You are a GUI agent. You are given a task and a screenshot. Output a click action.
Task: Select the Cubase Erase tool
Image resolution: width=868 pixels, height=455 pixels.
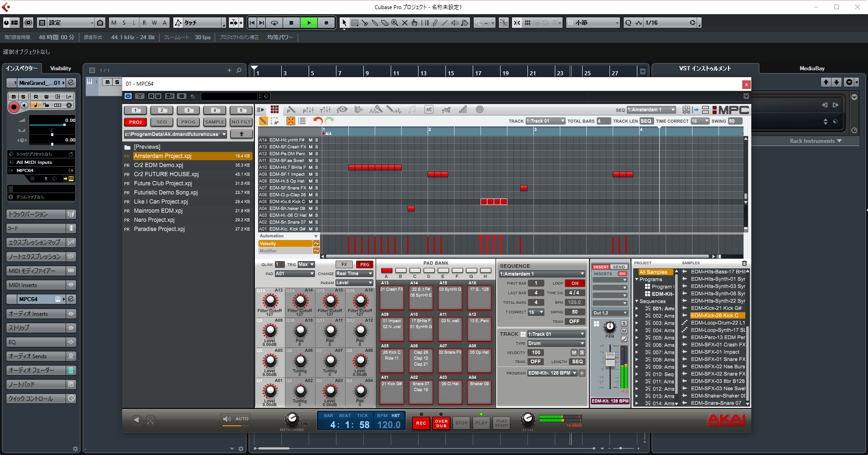[x=385, y=23]
